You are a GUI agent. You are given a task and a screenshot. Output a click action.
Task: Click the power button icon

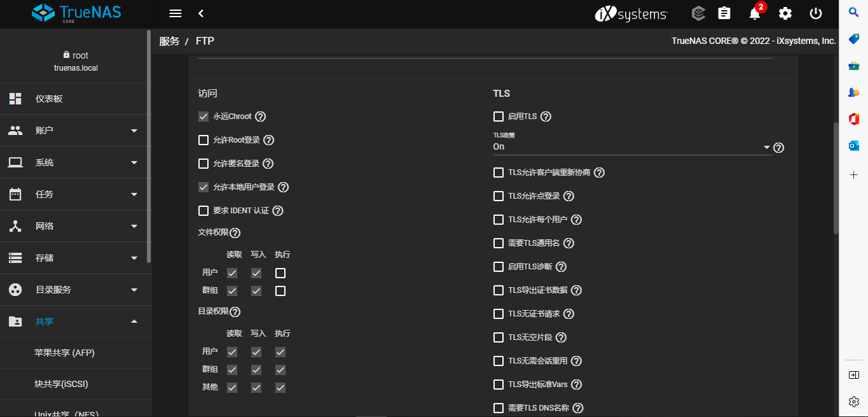click(816, 13)
